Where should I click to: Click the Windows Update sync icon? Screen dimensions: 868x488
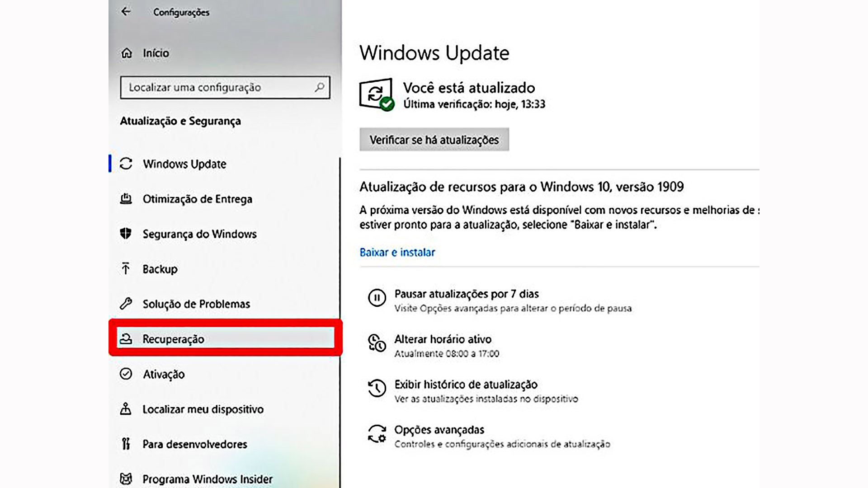126,164
